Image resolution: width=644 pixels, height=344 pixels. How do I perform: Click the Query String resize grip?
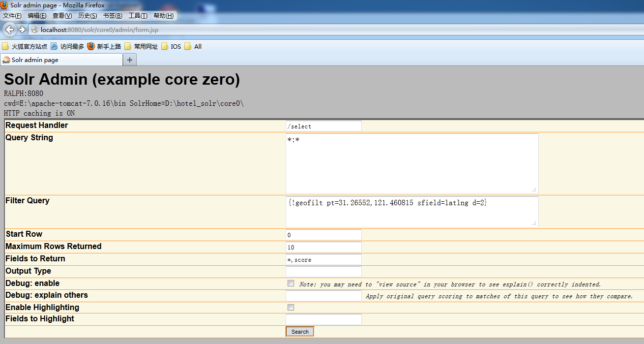[x=535, y=190]
